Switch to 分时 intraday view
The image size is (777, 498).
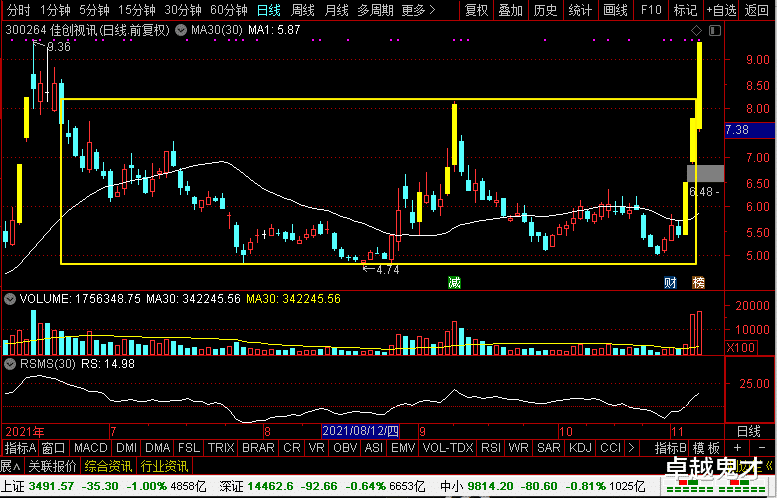click(x=19, y=10)
